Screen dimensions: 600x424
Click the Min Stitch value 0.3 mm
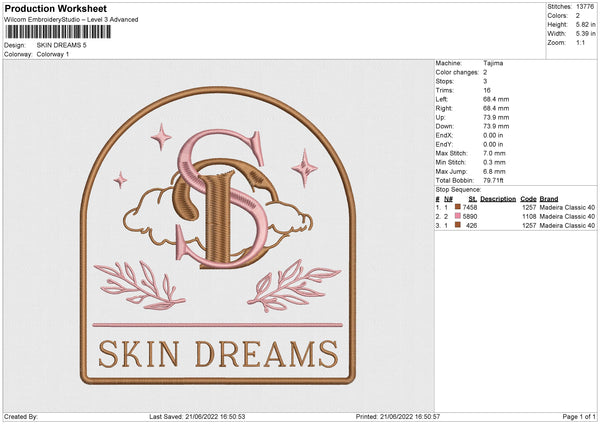click(494, 162)
